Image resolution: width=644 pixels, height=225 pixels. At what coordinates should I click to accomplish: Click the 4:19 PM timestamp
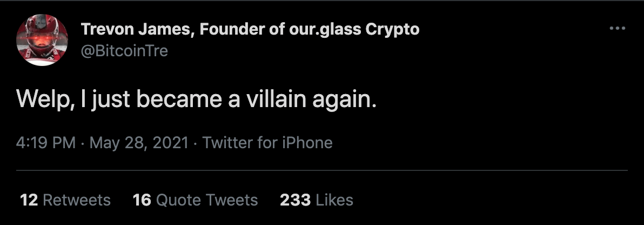46,143
